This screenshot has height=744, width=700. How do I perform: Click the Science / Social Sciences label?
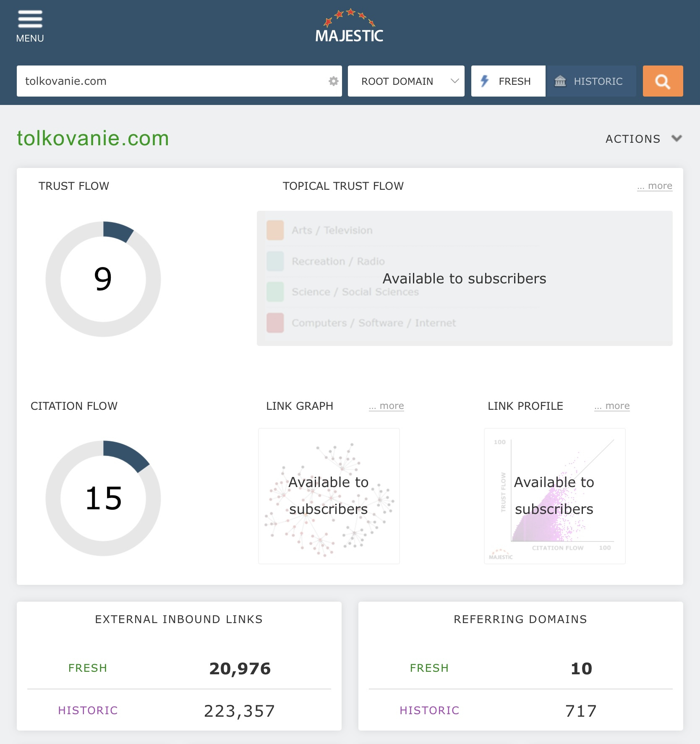click(x=355, y=292)
